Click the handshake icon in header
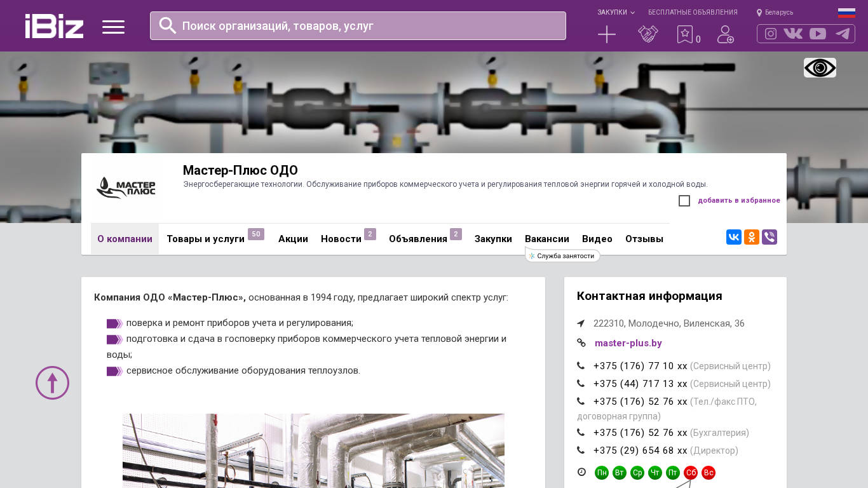Image resolution: width=868 pixels, height=488 pixels. click(648, 34)
